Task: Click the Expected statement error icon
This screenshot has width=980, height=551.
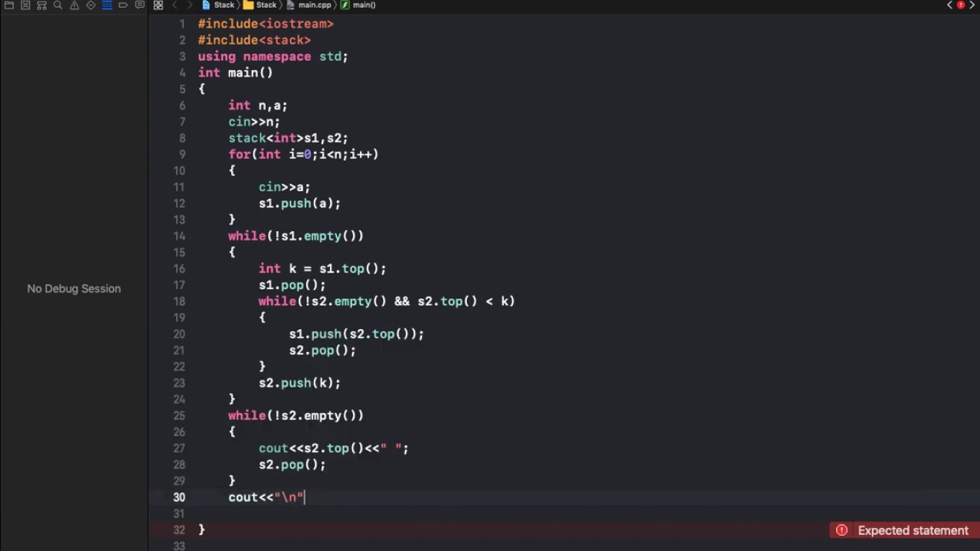Action: 841,530
